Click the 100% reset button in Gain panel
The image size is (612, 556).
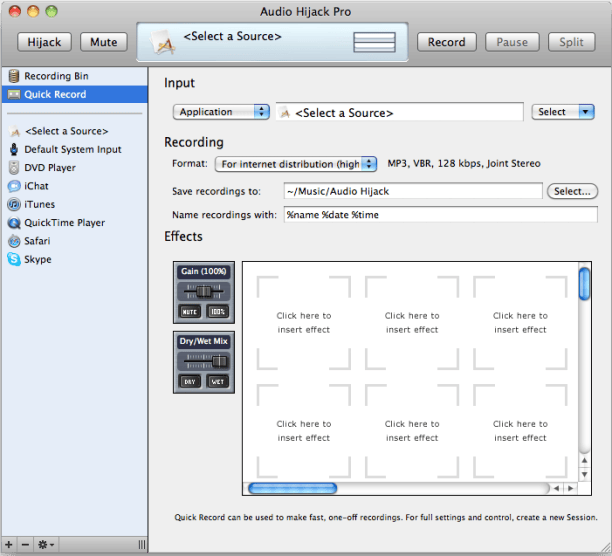click(x=218, y=312)
